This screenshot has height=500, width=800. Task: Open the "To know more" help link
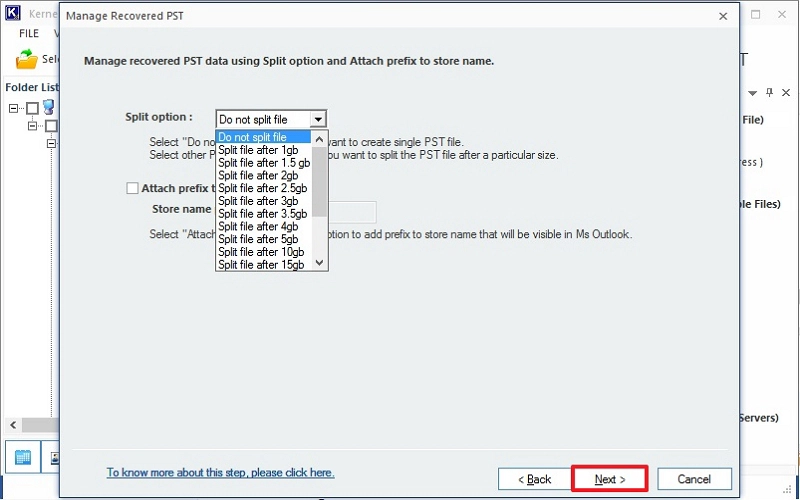pyautogui.click(x=220, y=472)
